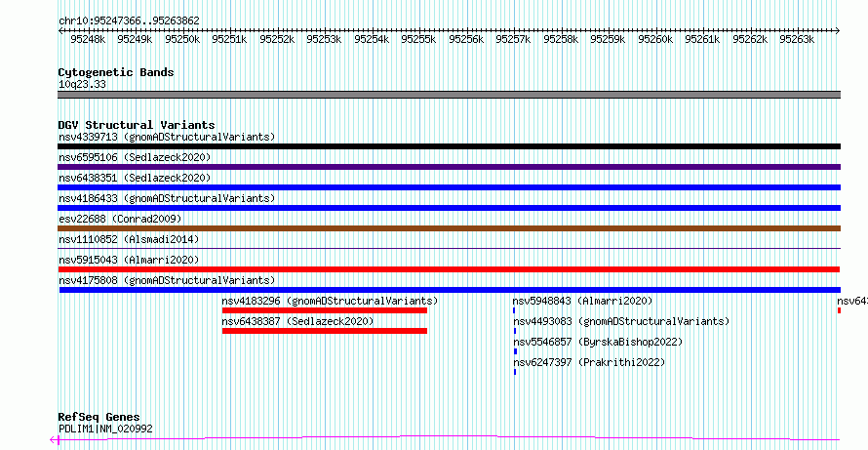Select the red nsv4183296 variant bar

325,310
